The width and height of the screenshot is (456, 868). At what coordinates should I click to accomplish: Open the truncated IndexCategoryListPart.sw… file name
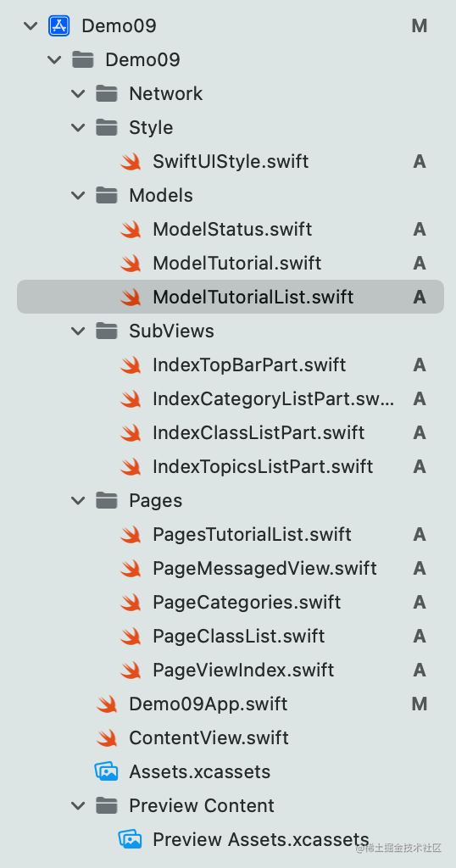(274, 398)
